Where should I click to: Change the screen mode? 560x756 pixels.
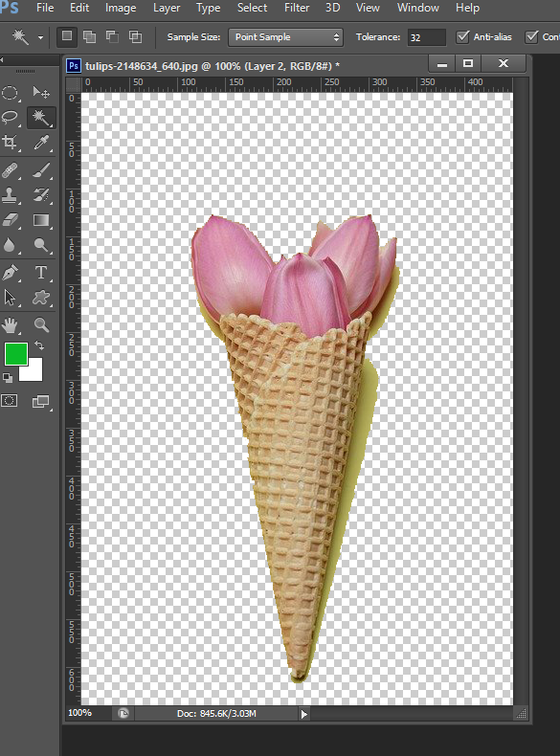pos(41,401)
